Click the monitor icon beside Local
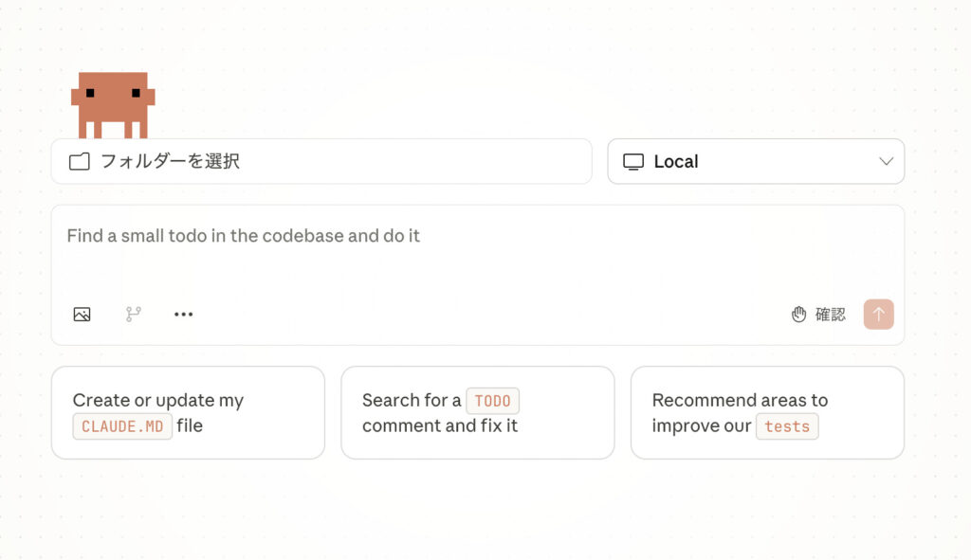This screenshot has width=971, height=560. [x=633, y=162]
